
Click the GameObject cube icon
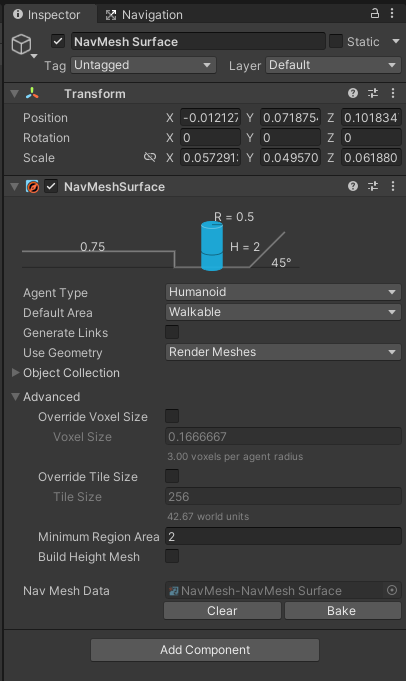(21, 44)
